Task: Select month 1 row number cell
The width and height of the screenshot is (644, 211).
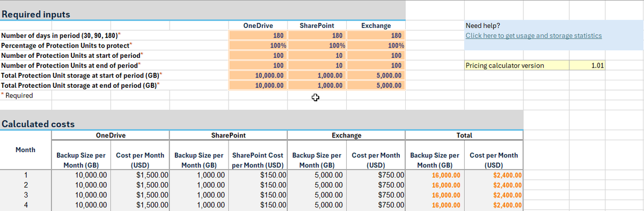Action: (x=26, y=175)
